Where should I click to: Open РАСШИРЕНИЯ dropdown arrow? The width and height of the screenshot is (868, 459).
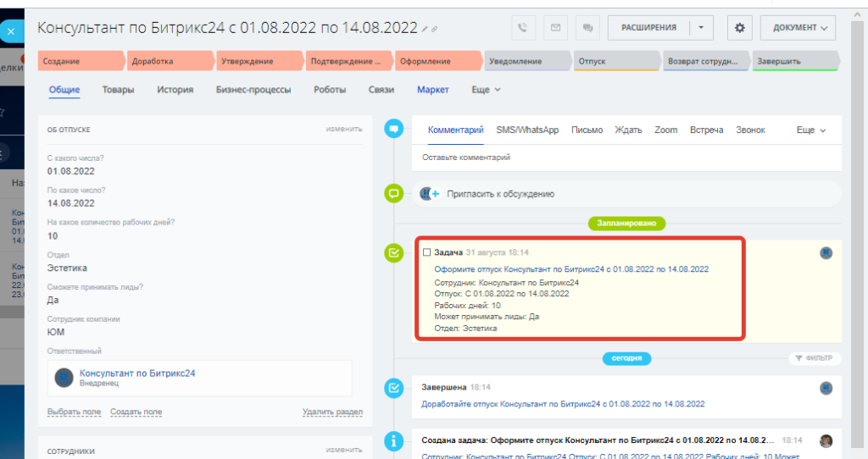pyautogui.click(x=701, y=28)
